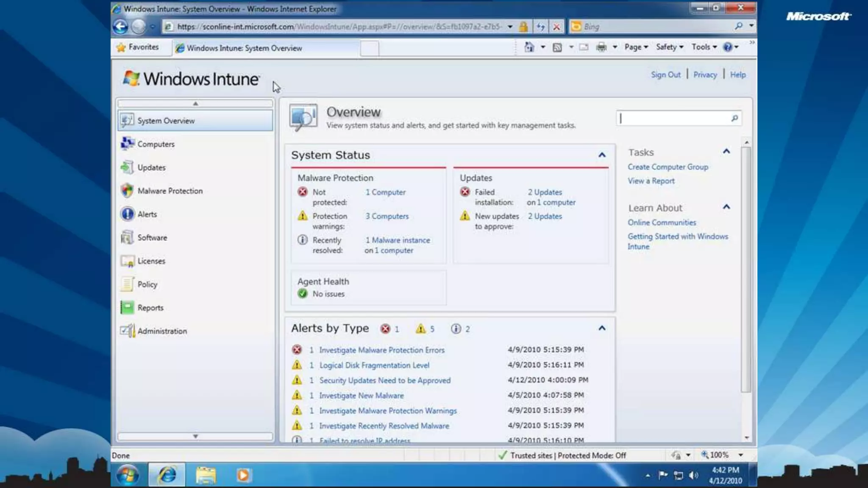The width and height of the screenshot is (868, 488).
Task: Click in the Overview search input field
Action: (x=674, y=118)
